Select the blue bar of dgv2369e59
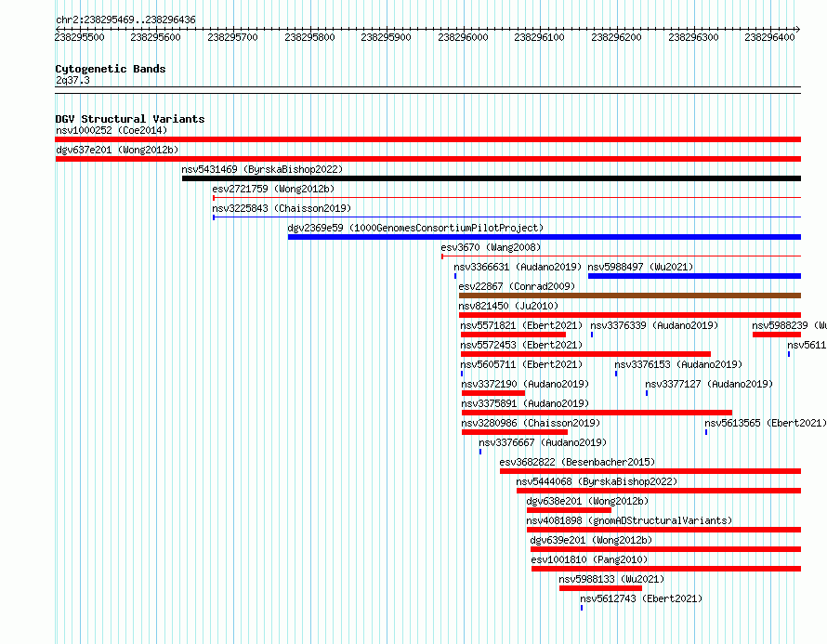This screenshot has height=644, width=827. coord(545,237)
